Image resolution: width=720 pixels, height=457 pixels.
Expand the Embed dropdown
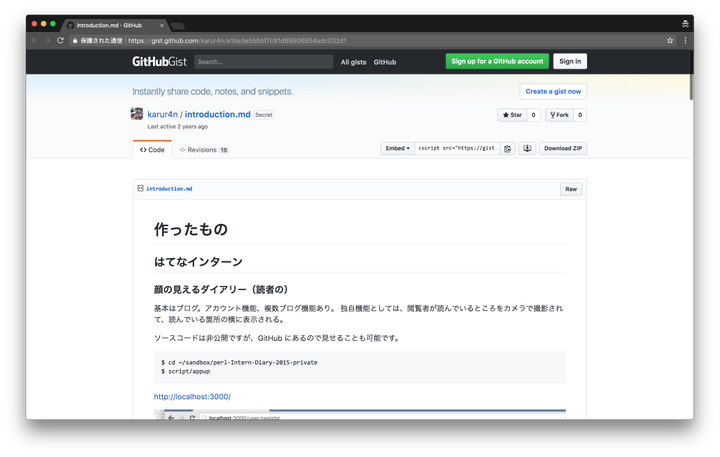click(398, 148)
